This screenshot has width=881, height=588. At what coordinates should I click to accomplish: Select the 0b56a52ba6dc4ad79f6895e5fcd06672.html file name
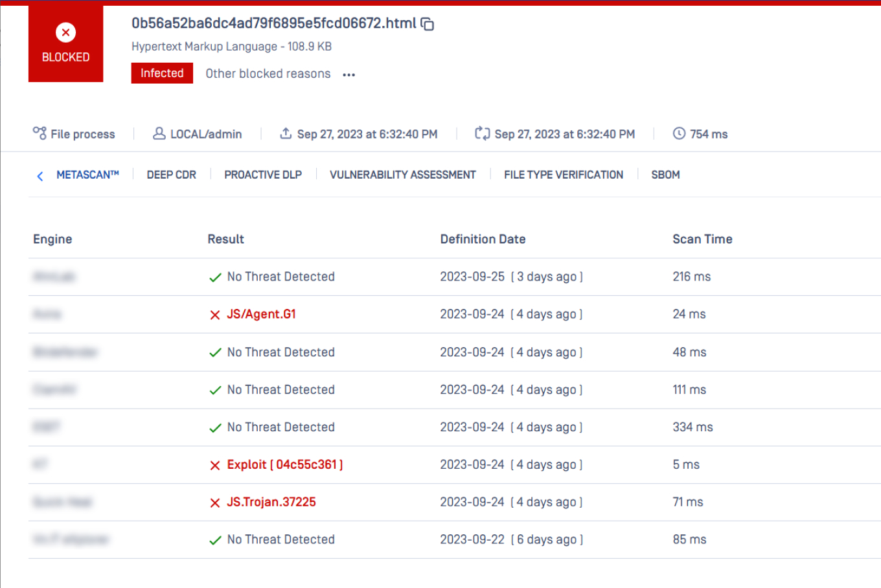tap(272, 23)
